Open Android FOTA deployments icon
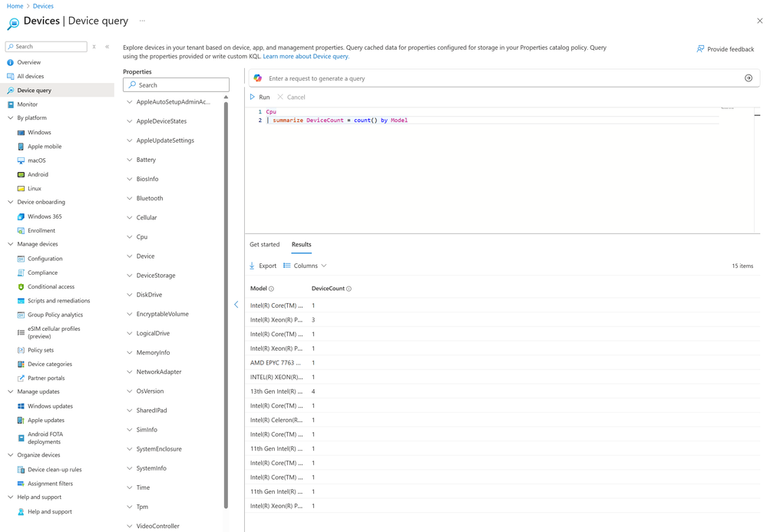 pyautogui.click(x=21, y=438)
